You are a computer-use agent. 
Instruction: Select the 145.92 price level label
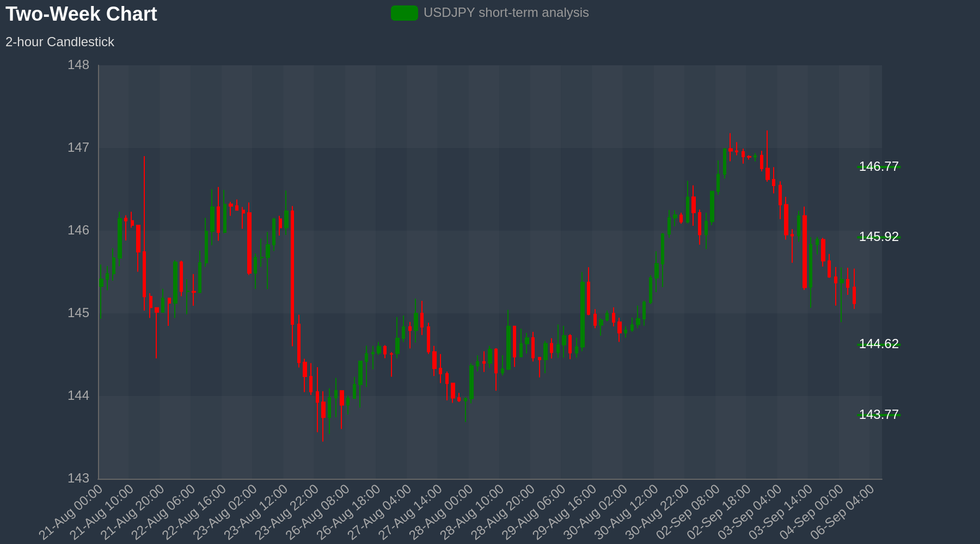coord(879,237)
